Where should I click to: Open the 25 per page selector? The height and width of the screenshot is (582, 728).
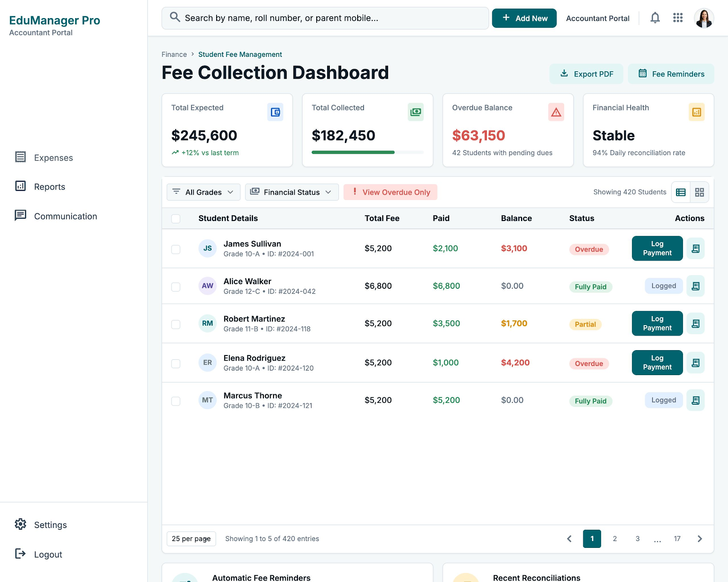(191, 539)
